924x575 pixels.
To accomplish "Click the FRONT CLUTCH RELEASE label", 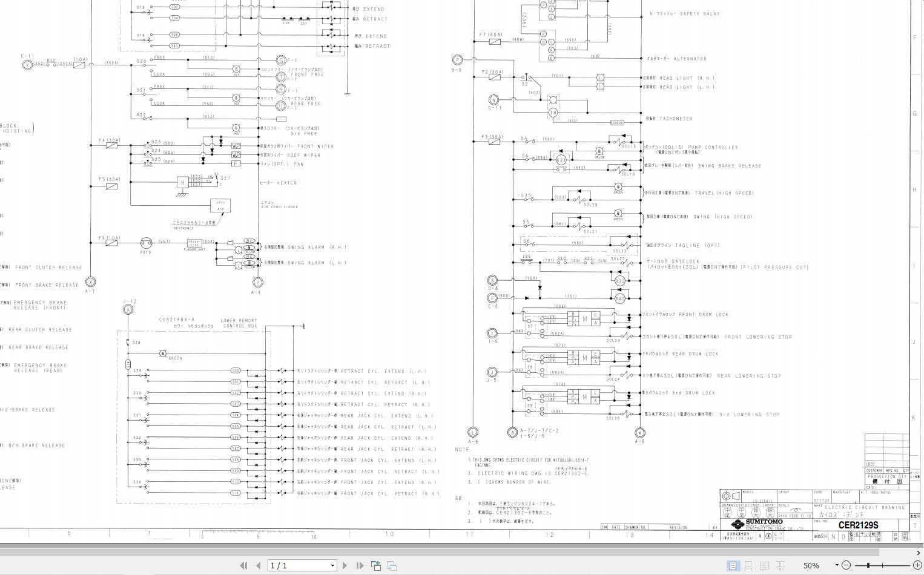I will (49, 268).
